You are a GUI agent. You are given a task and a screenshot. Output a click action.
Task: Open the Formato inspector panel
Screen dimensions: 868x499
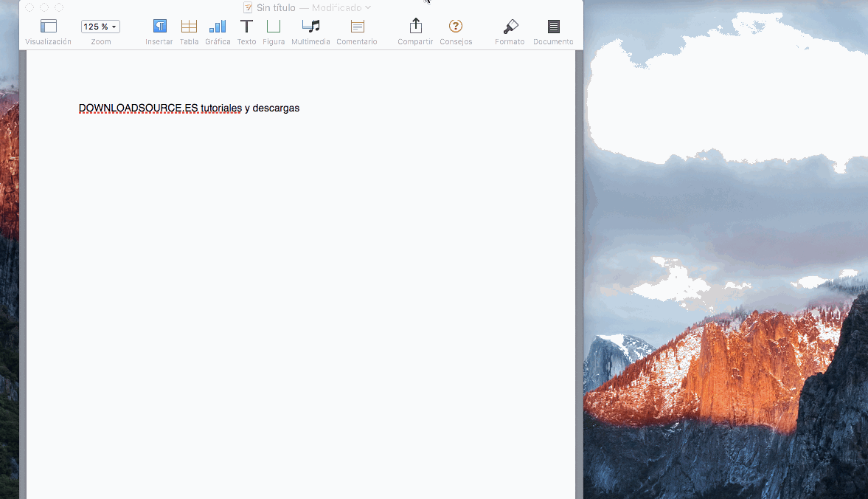click(x=510, y=26)
